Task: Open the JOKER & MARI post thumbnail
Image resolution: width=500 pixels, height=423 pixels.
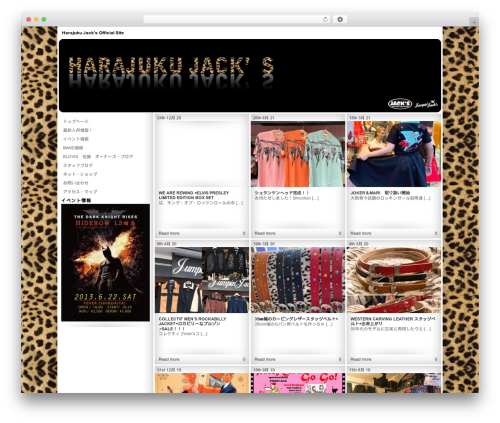Action: click(x=394, y=154)
